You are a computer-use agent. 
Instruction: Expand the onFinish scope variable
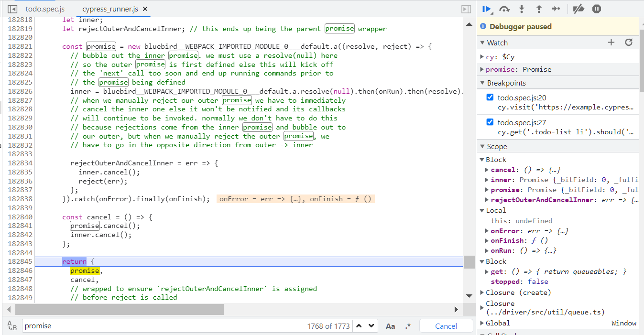487,241
